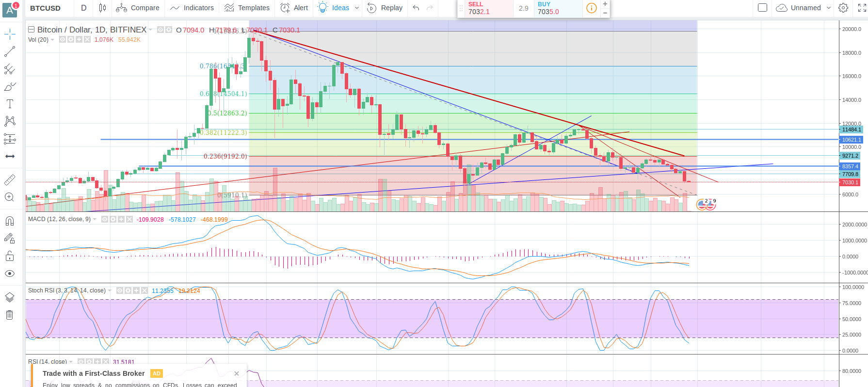Click the 10621.1 price label on axis
The image size is (868, 387).
(x=852, y=140)
